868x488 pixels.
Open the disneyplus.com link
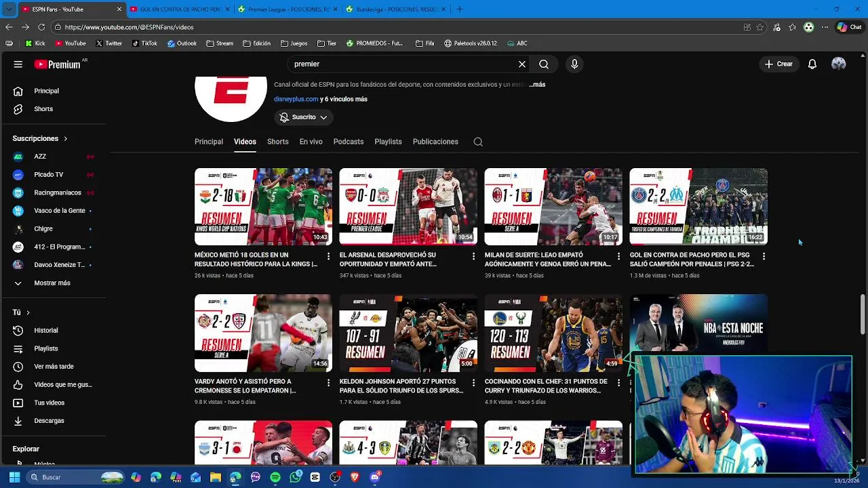pos(296,99)
